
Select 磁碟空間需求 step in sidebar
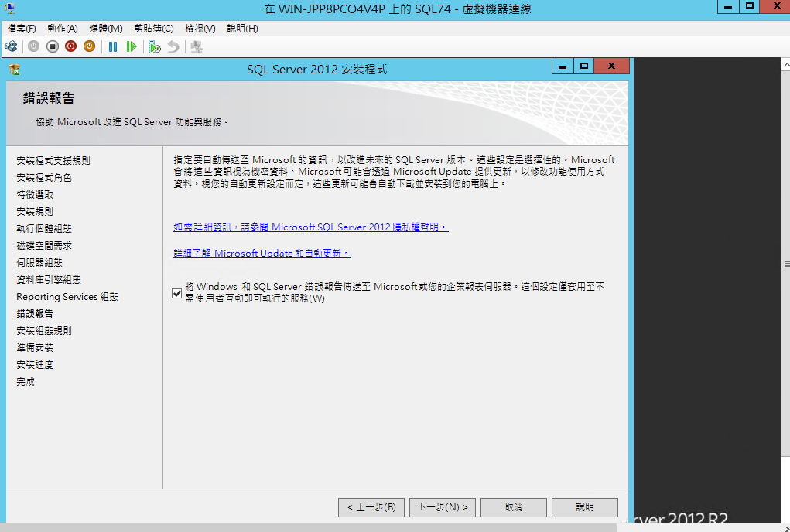point(44,246)
